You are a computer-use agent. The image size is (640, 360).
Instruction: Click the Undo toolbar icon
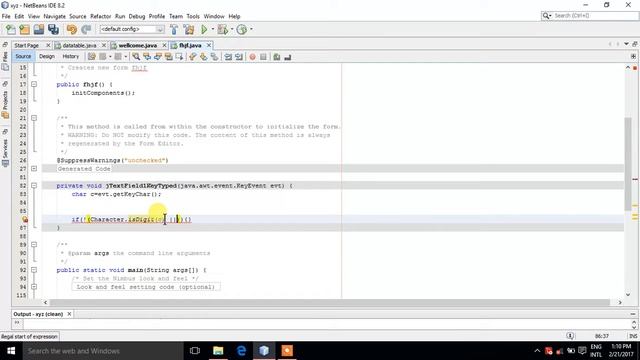(x=72, y=29)
